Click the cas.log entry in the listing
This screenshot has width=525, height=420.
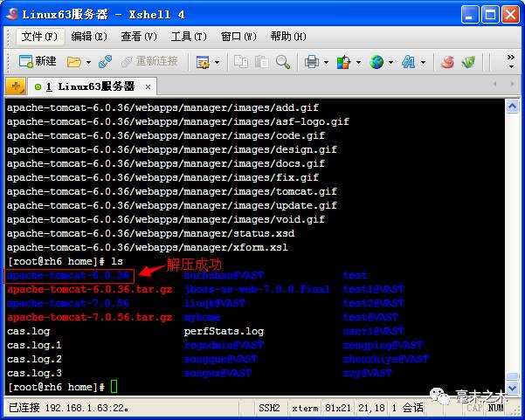(29, 332)
